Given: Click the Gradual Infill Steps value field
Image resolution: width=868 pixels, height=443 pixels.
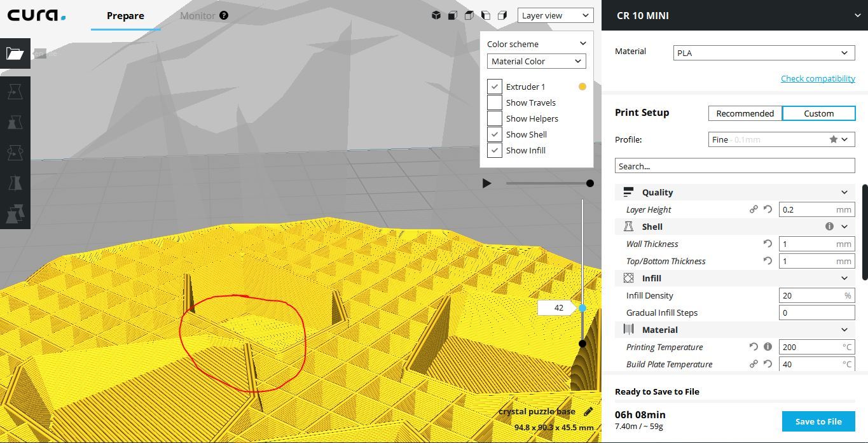Looking at the screenshot, I should click(816, 313).
